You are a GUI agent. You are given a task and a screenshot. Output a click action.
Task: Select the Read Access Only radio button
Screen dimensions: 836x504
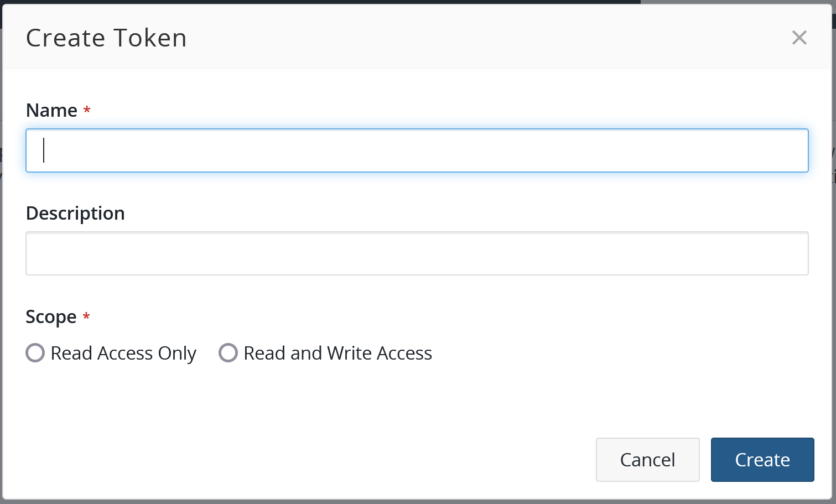click(35, 353)
